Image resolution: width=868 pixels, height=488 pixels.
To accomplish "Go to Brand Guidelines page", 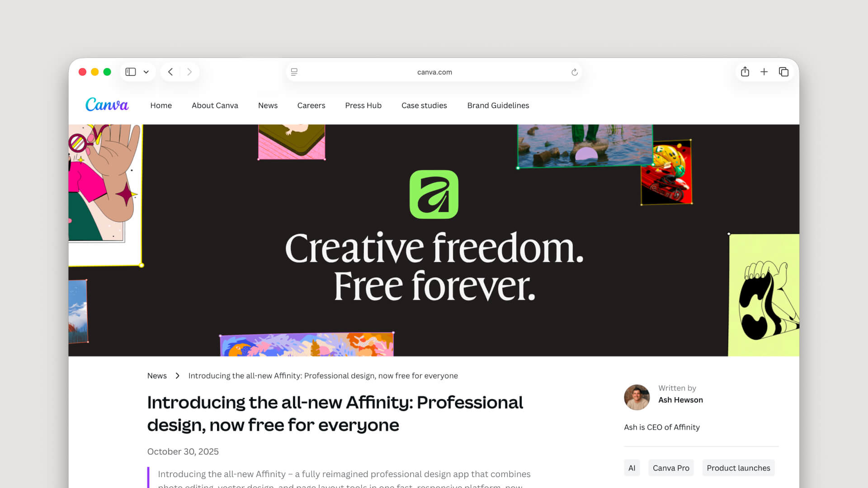I will [498, 105].
